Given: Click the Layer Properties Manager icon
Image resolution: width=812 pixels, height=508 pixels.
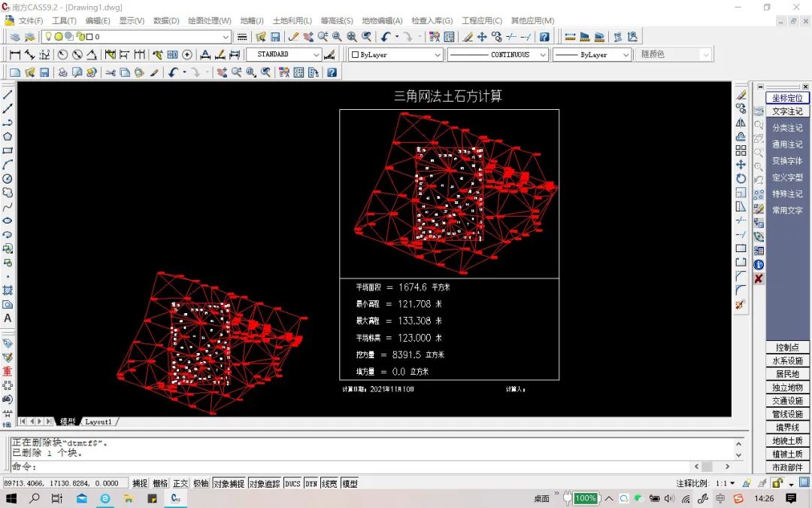Looking at the screenshot, I should pyautogui.click(x=16, y=37).
